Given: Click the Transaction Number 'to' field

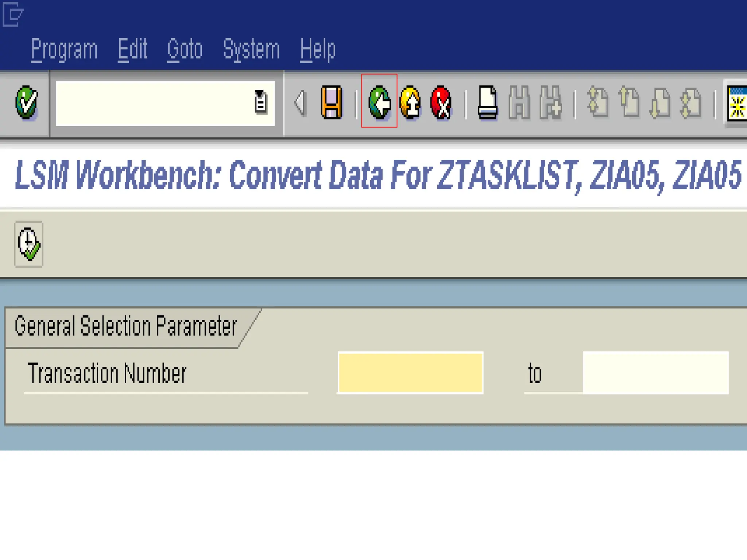Looking at the screenshot, I should click(x=655, y=373).
